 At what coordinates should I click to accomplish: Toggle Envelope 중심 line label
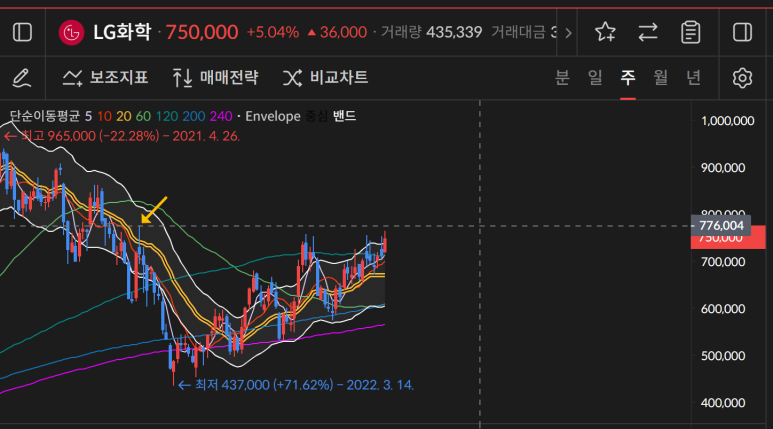tap(316, 116)
